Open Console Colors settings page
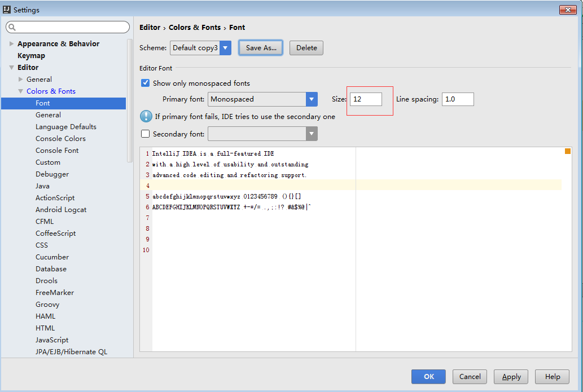 pos(60,139)
